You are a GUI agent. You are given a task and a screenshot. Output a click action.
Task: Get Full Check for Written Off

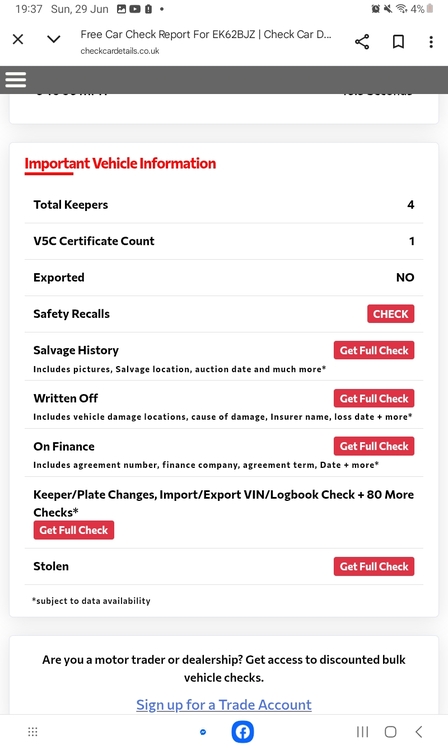pyautogui.click(x=374, y=398)
